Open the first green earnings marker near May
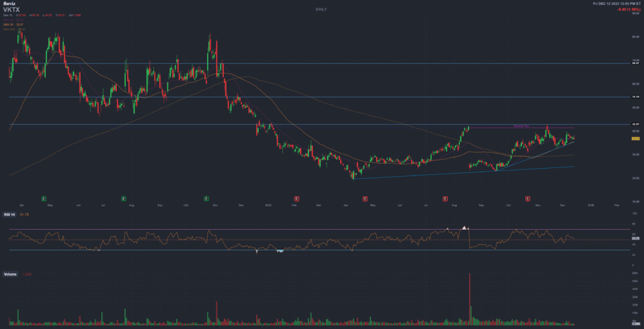 (x=44, y=198)
